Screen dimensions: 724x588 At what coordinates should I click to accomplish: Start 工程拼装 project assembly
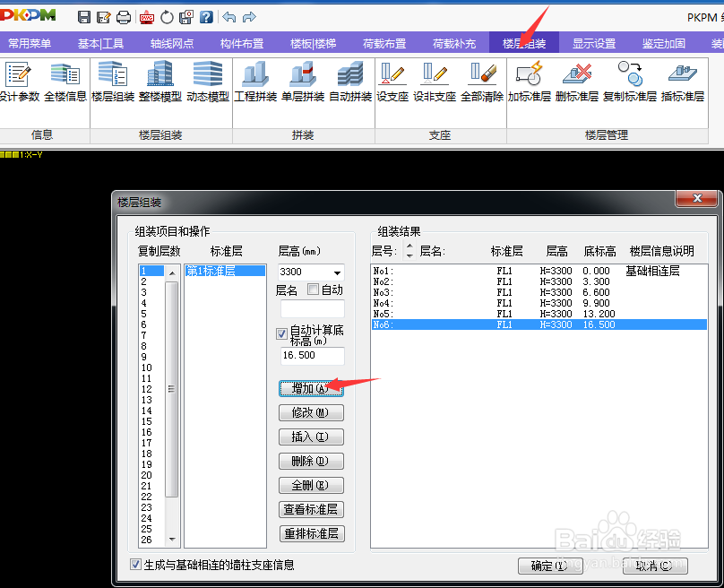(255, 82)
